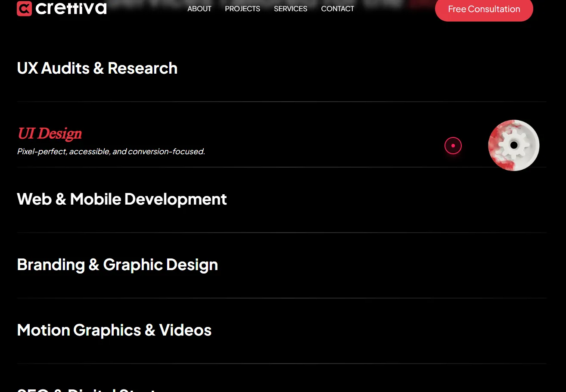Expand the UX Audits & Research service
Image resolution: width=566 pixels, height=392 pixels.
click(97, 68)
